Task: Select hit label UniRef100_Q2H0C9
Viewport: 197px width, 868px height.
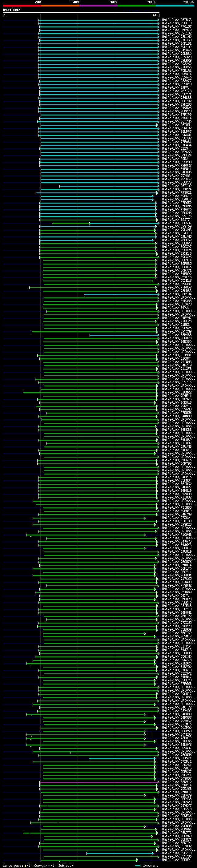Action: 176,796
